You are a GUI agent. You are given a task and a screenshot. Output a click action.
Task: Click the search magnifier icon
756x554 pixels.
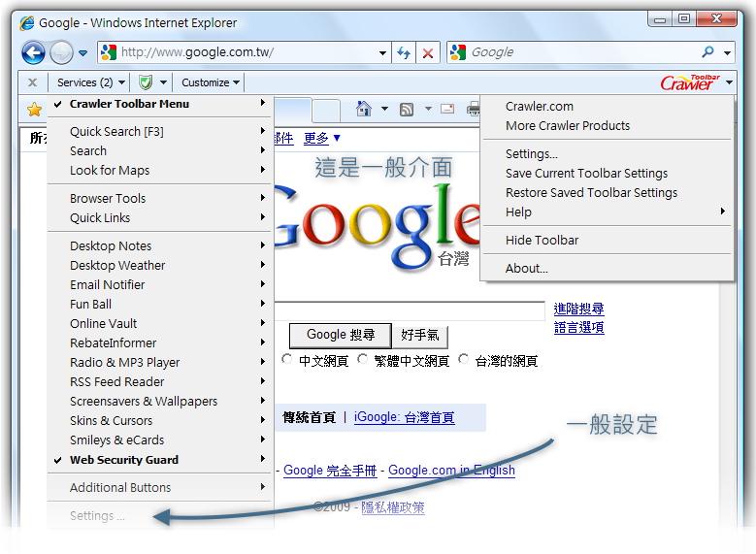click(x=707, y=51)
